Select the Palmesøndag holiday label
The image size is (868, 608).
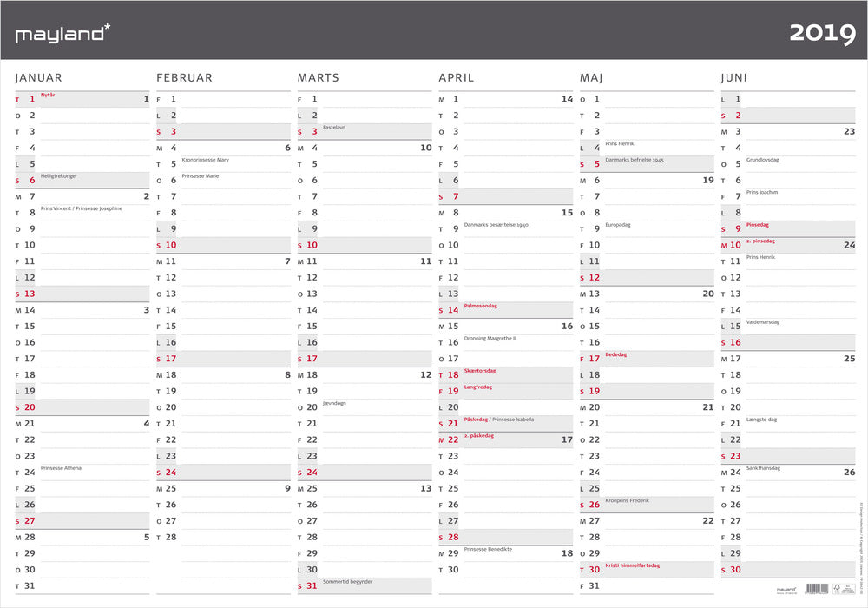click(x=481, y=307)
